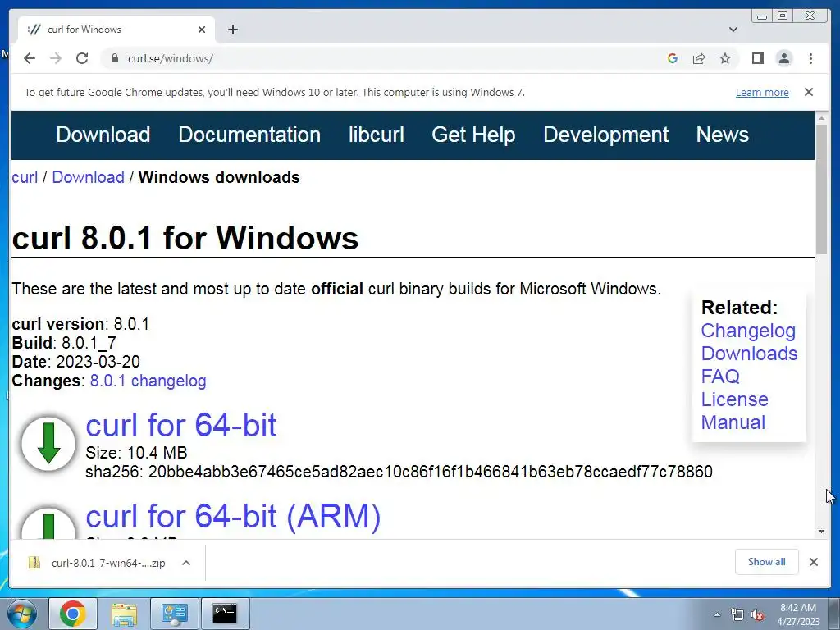Screen dimensions: 840x630
Task: Open the Chrome three-dot menu
Action: tap(810, 58)
